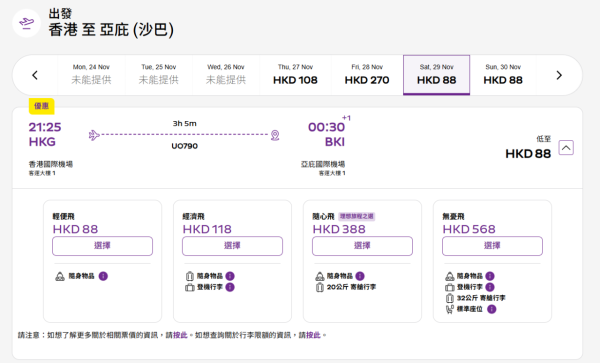Select Sun, 30 Nov HKD 88 tab
600x363 pixels.
tap(503, 75)
